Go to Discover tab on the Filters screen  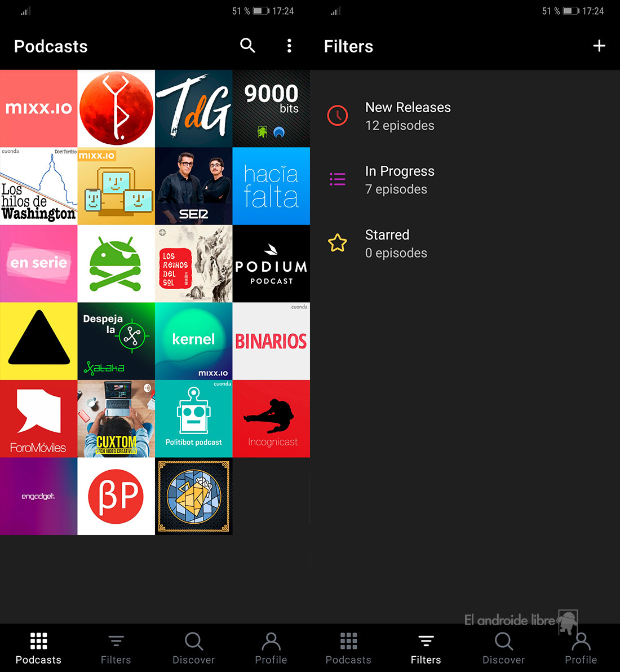point(503,648)
